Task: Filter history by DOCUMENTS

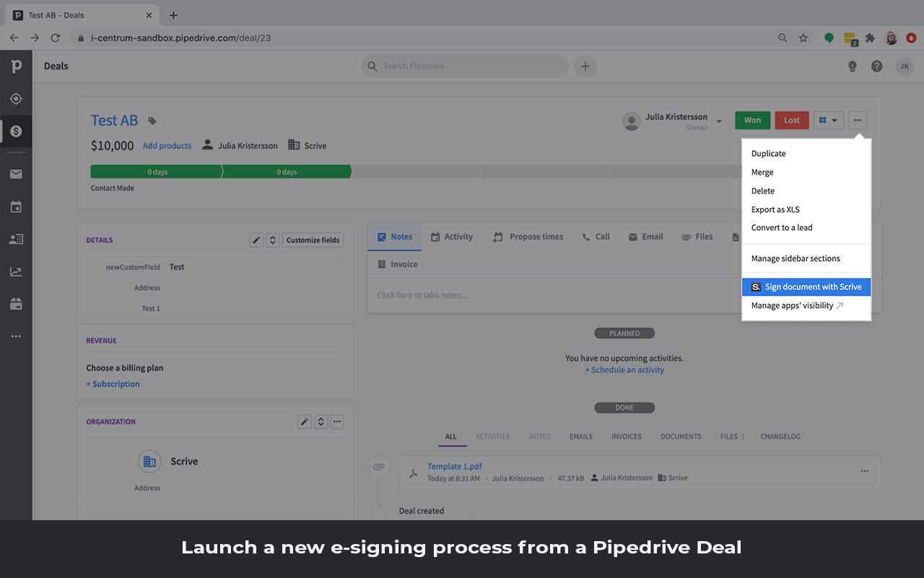Action: pos(681,437)
